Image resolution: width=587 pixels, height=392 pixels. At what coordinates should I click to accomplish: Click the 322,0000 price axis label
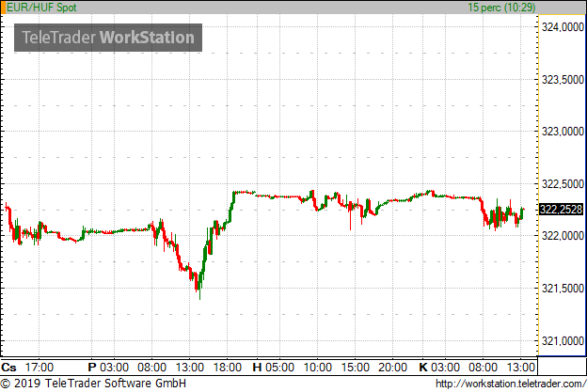point(563,236)
